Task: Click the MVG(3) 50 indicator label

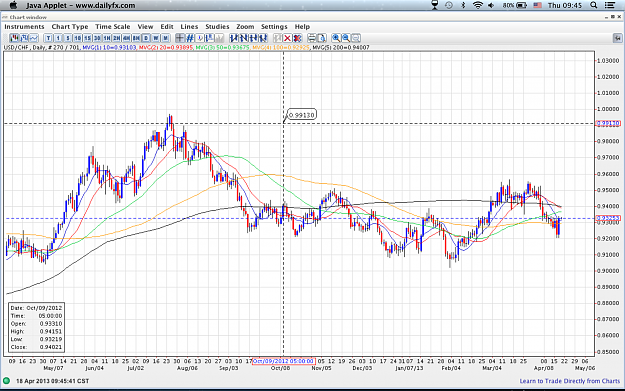Action: 223,47
